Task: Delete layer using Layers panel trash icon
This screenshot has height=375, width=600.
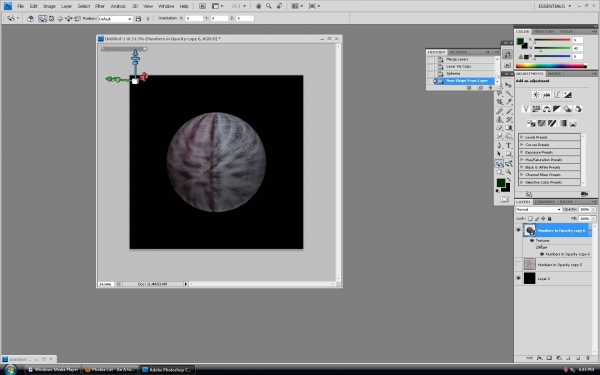Action: pyautogui.click(x=588, y=358)
